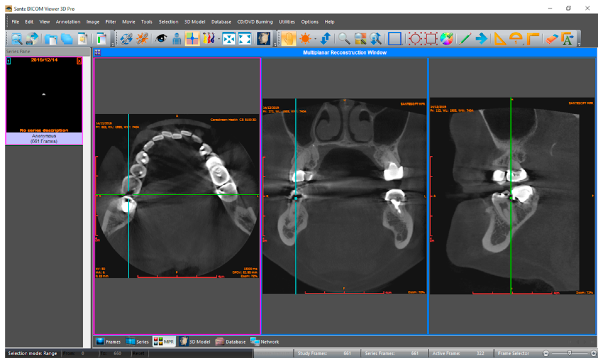Image resolution: width=603 pixels, height=364 pixels.
Task: Open the brightness and contrast tool
Action: point(305,38)
